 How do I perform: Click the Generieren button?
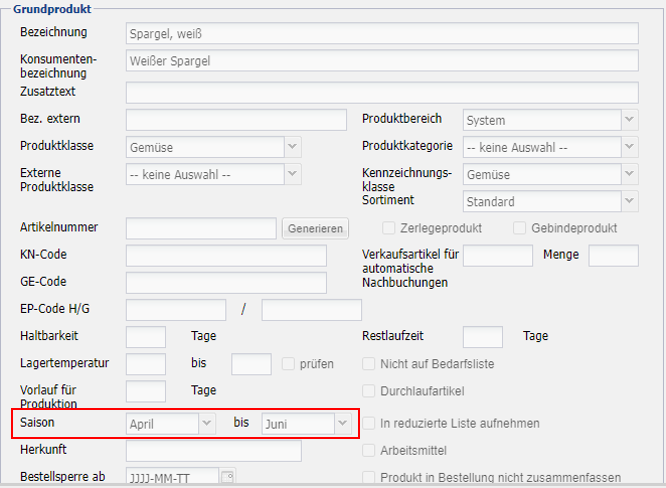pyautogui.click(x=315, y=229)
